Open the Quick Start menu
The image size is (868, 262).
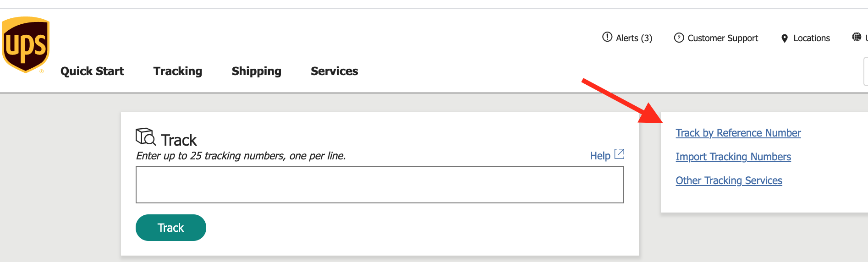(x=92, y=71)
